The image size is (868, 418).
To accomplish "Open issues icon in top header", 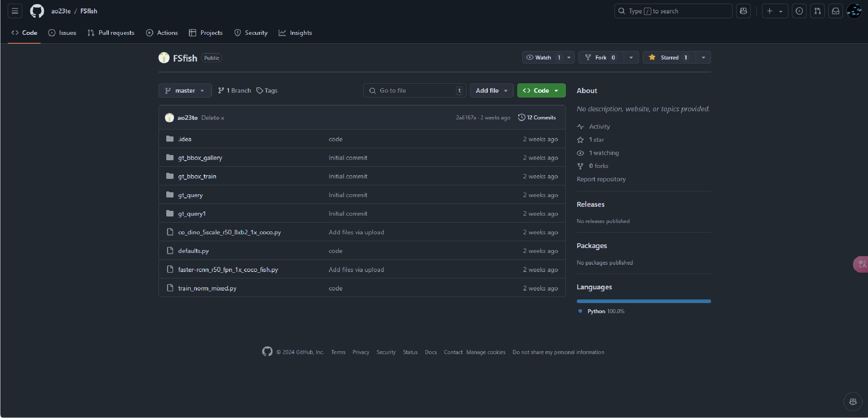I will point(799,11).
